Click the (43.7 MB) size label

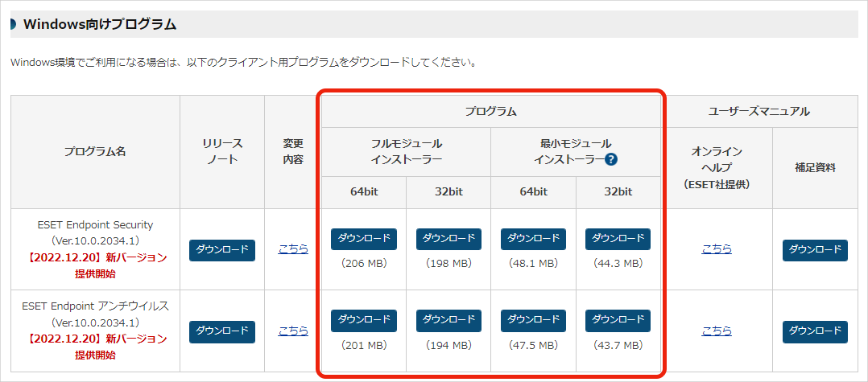coord(618,346)
